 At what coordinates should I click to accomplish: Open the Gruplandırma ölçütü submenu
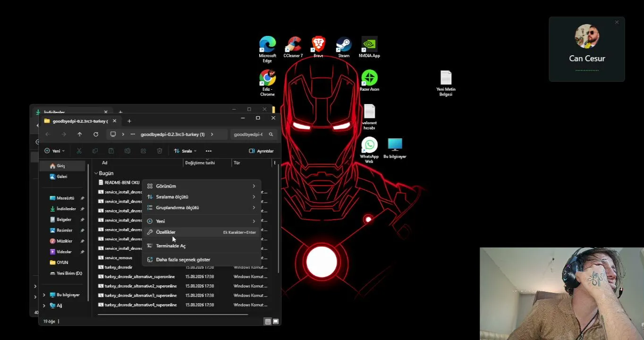click(202, 208)
